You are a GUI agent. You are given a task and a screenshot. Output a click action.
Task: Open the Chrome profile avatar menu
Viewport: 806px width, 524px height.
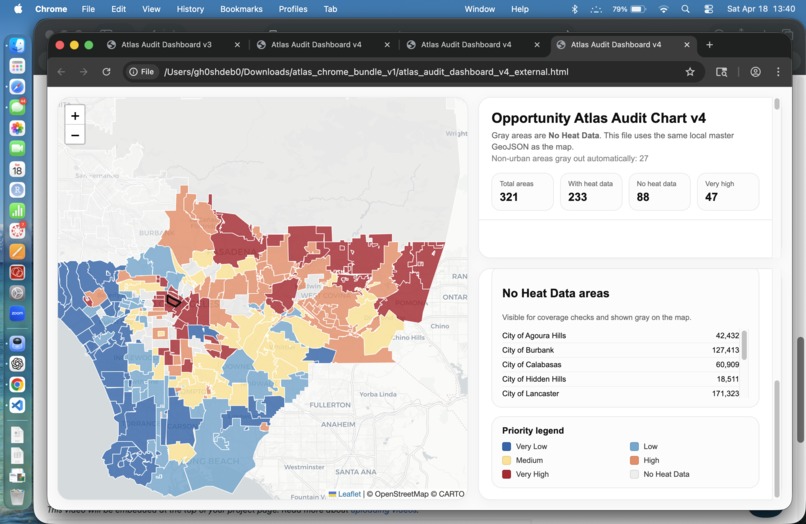click(755, 72)
